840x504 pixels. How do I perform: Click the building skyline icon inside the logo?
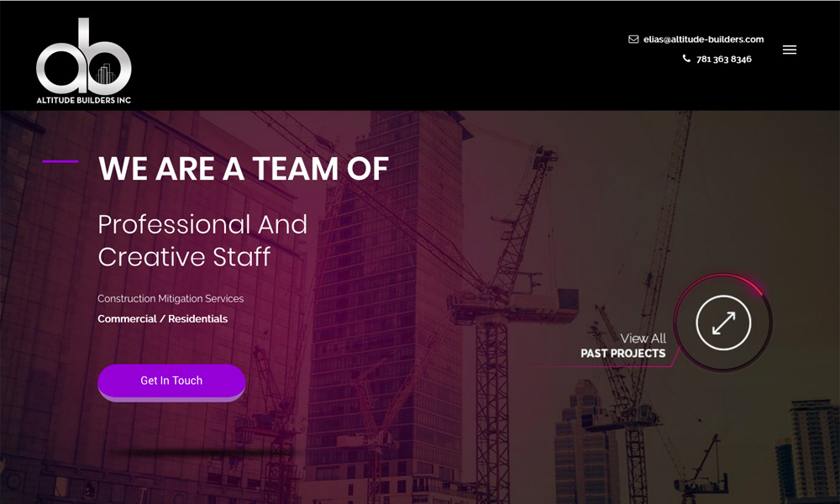(105, 76)
